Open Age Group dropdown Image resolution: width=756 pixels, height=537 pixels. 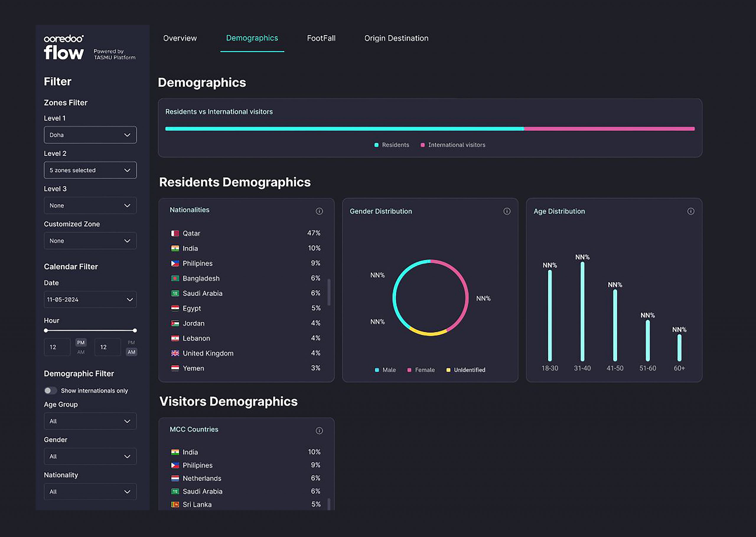[90, 421]
